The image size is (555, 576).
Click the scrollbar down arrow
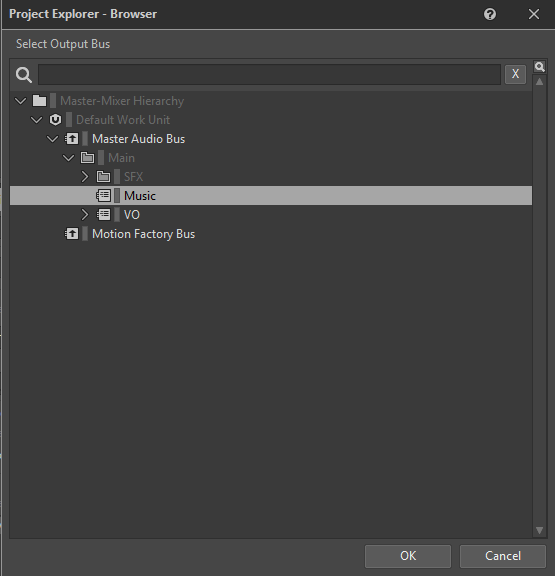[x=539, y=530]
